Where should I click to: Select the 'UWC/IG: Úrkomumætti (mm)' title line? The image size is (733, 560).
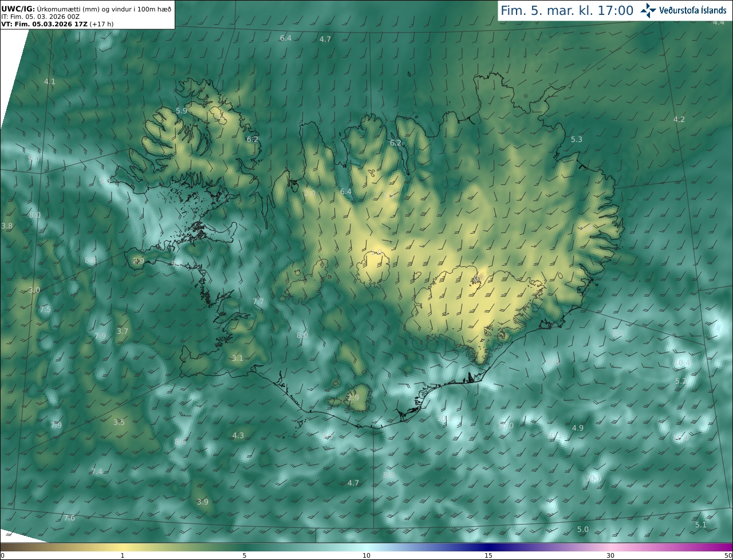coord(86,8)
